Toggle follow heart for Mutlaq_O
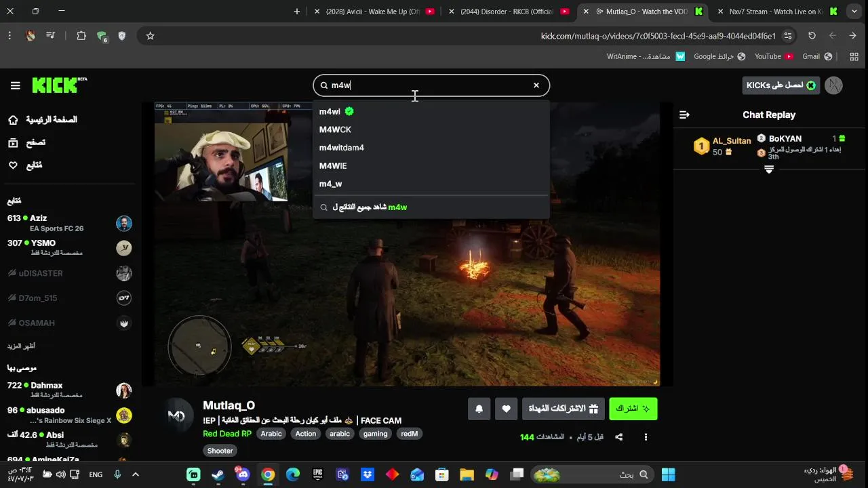This screenshot has height=488, width=868. (x=506, y=409)
